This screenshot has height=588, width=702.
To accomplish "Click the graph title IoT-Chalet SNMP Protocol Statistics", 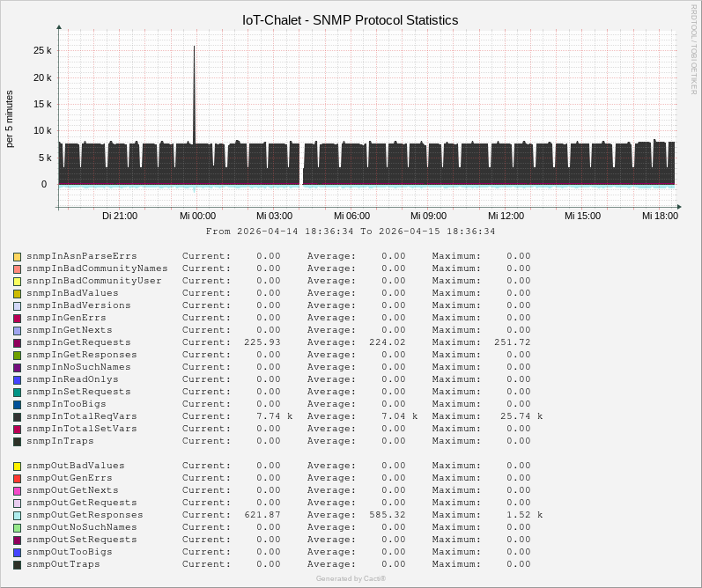I will tap(350, 19).
